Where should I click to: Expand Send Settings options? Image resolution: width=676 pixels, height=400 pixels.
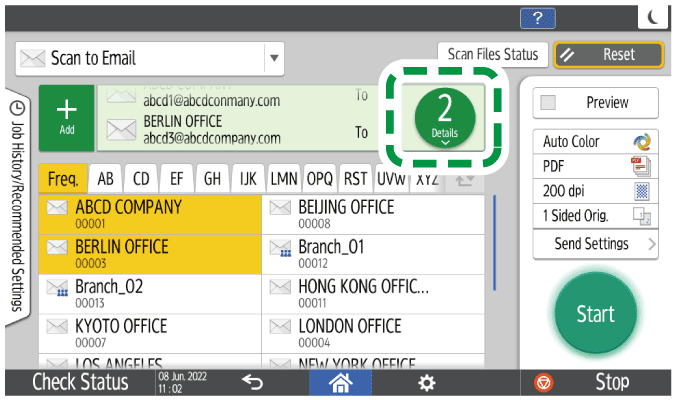pos(595,244)
